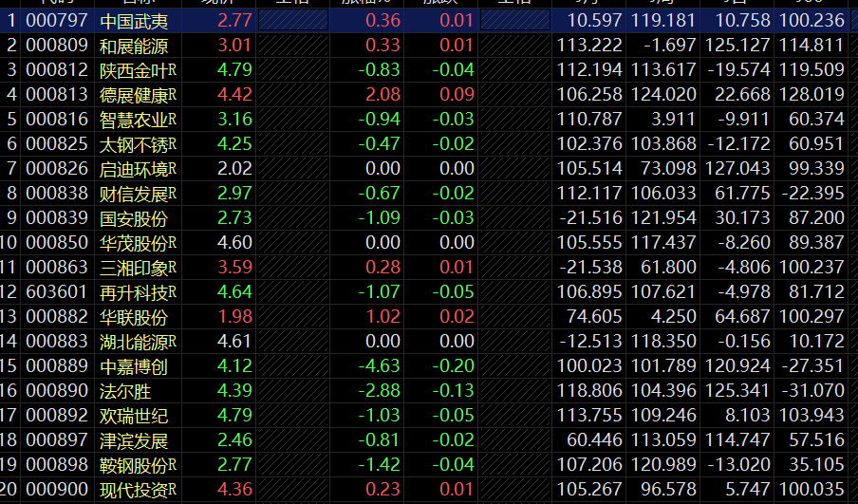Click change percent -2.88
Screen dimensions: 858x504
click(x=380, y=391)
